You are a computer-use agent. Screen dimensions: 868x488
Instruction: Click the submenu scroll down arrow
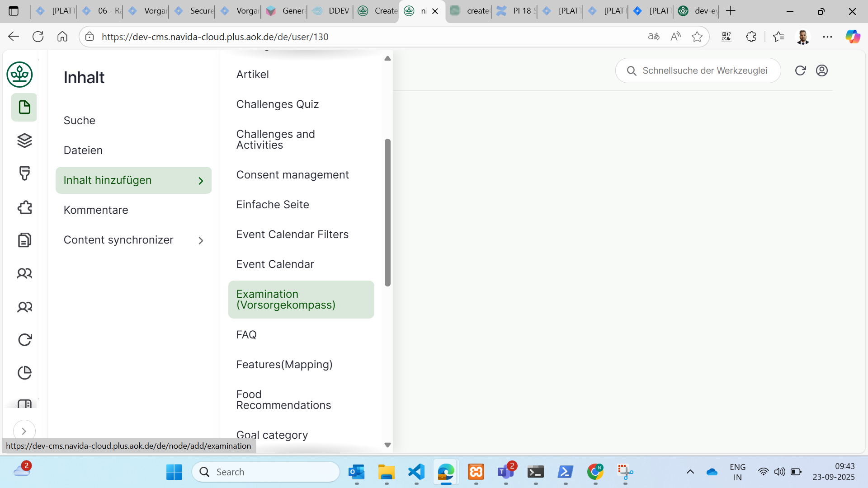point(387,445)
